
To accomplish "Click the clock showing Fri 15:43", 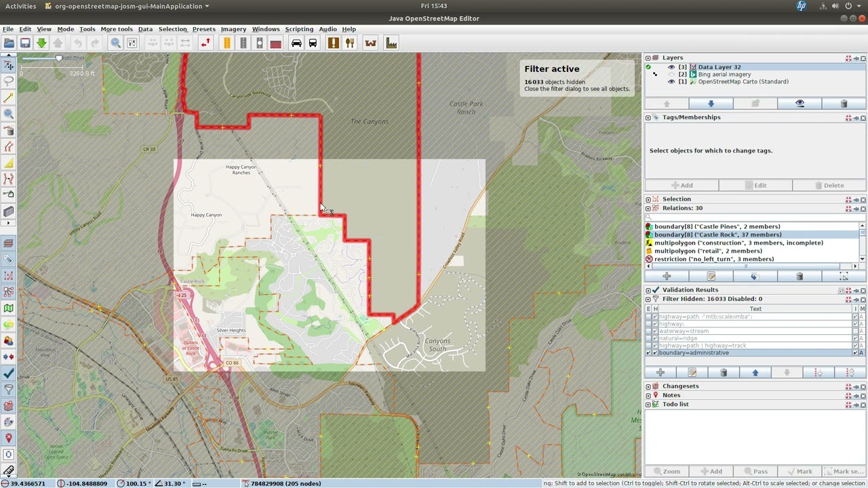I will click(x=433, y=6).
